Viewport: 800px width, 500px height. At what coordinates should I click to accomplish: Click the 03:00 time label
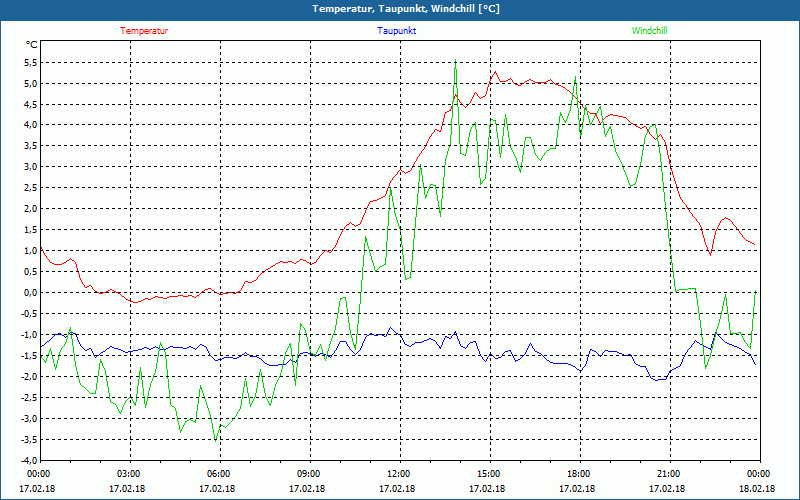tap(128, 474)
